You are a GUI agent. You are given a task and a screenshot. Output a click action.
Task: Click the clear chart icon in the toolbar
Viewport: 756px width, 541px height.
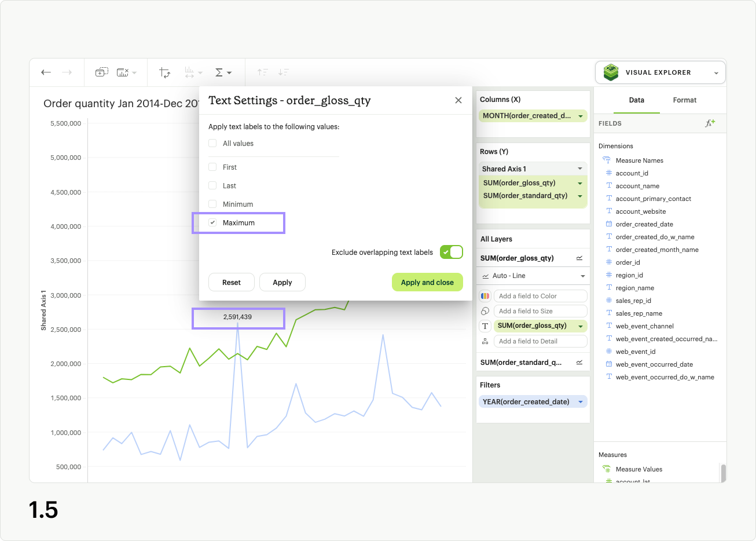click(x=123, y=72)
